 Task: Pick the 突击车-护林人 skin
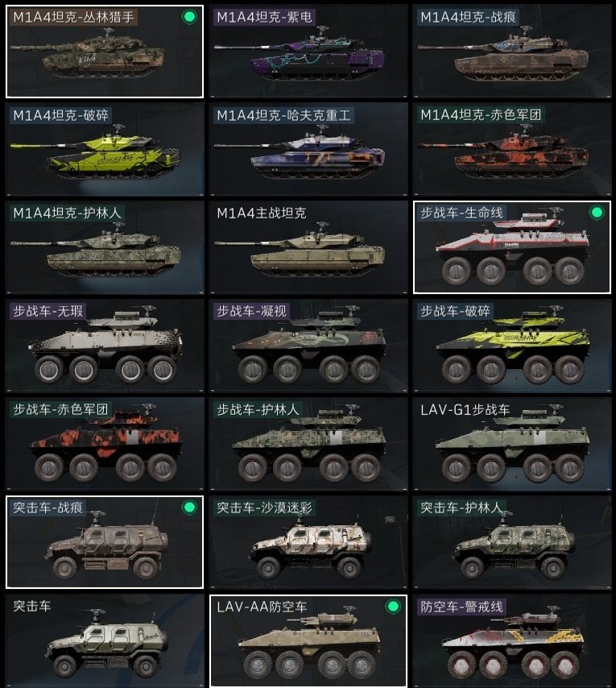pyautogui.click(x=512, y=542)
